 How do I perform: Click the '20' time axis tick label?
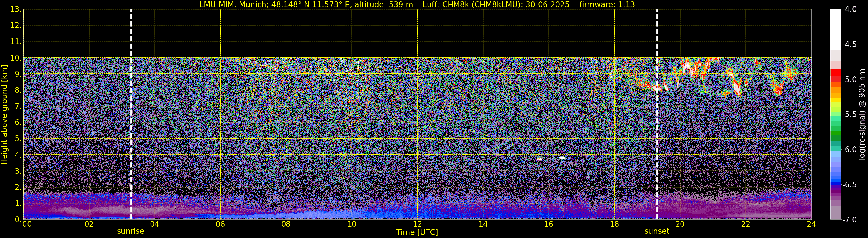680,224
